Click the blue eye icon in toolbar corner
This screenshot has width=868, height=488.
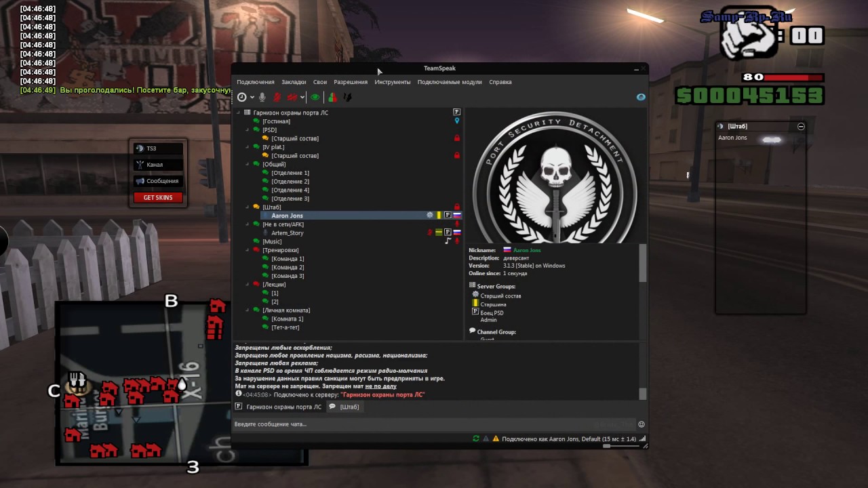[641, 98]
